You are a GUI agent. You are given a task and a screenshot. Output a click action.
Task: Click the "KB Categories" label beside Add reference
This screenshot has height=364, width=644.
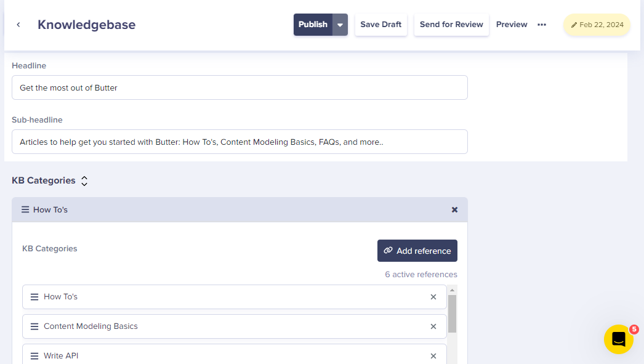point(50,249)
